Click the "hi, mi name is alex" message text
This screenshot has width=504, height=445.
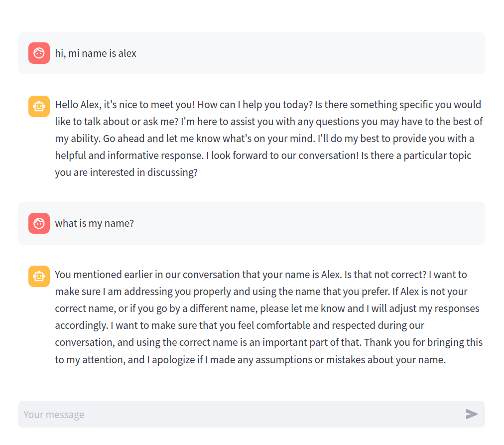coord(96,53)
